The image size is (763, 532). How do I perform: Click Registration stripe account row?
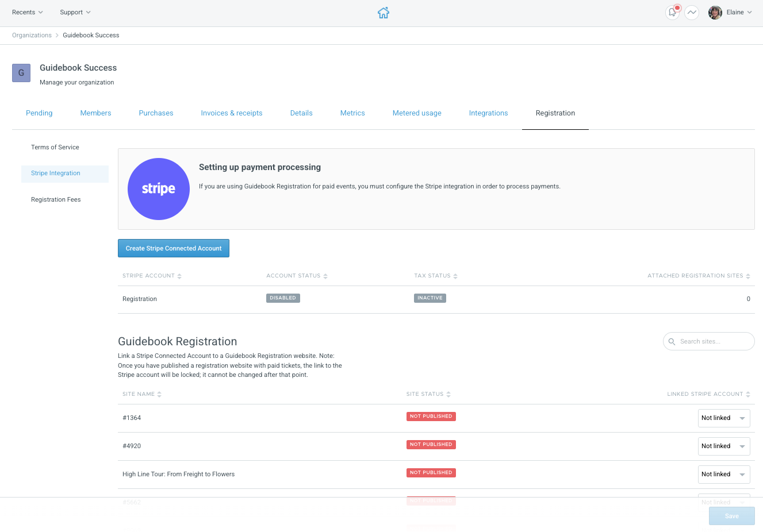click(436, 299)
